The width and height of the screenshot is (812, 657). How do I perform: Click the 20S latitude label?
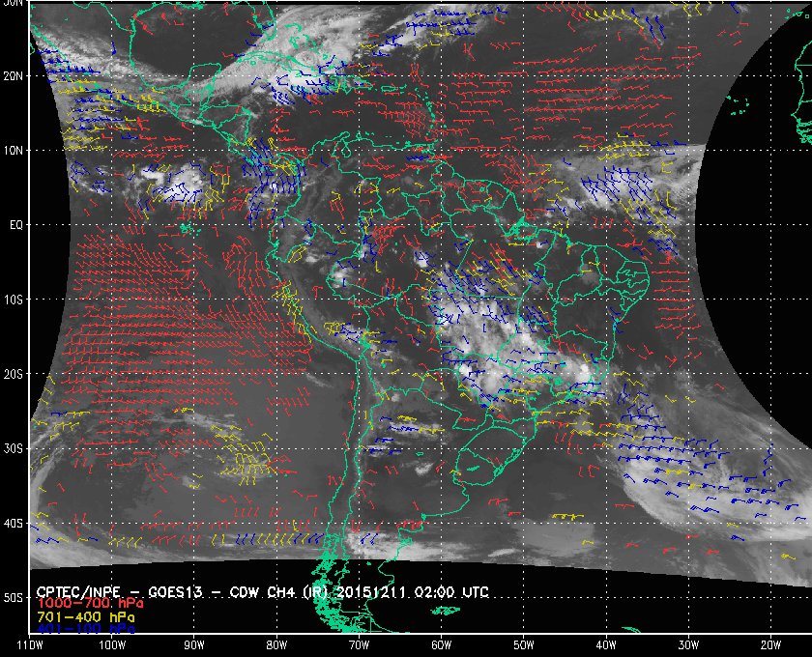(13, 374)
